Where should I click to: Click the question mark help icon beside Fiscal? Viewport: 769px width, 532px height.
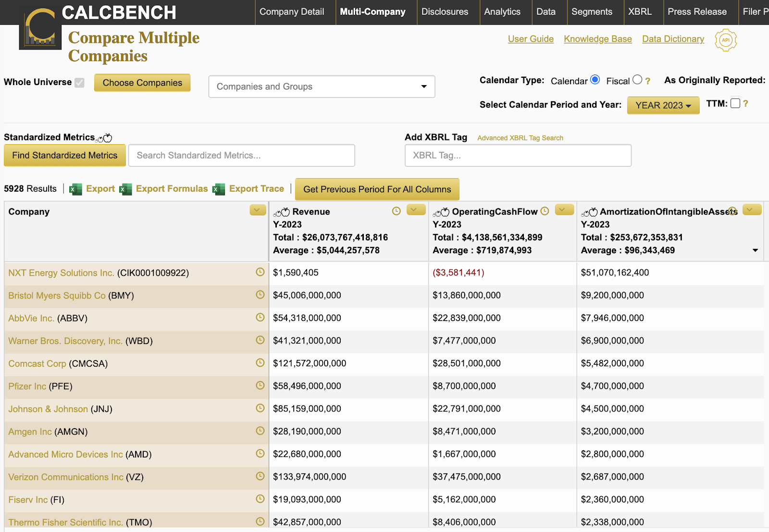[647, 81]
